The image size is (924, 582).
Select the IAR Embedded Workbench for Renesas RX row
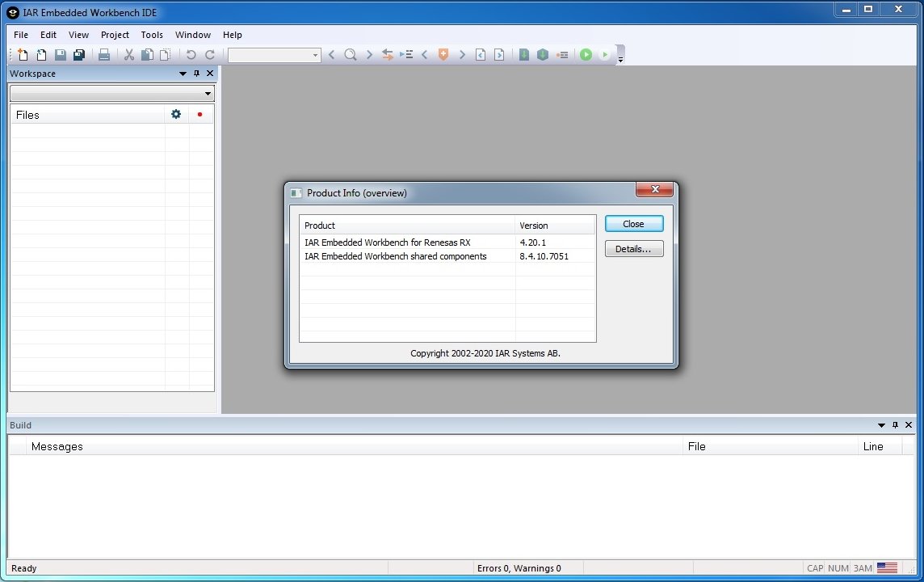[x=447, y=242]
